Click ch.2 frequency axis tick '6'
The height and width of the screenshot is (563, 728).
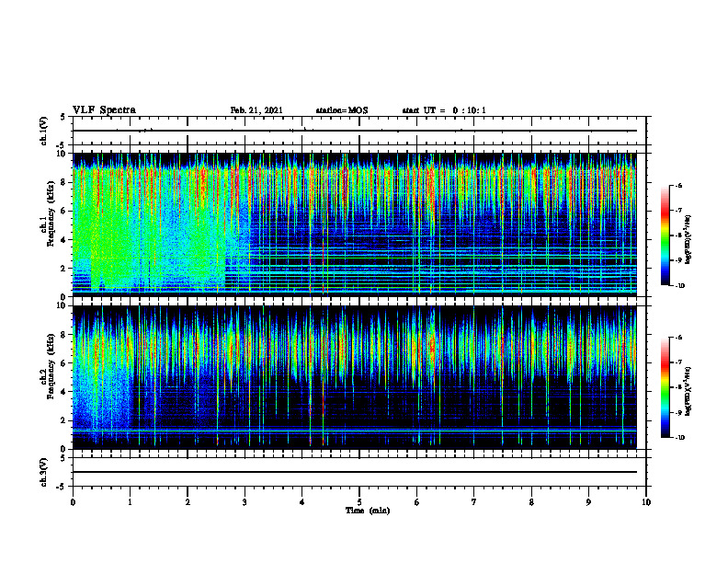[x=64, y=363]
